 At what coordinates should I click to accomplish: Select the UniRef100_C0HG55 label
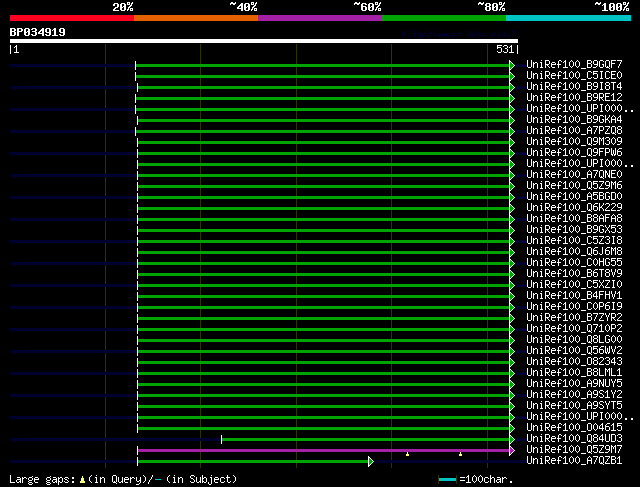point(574,263)
